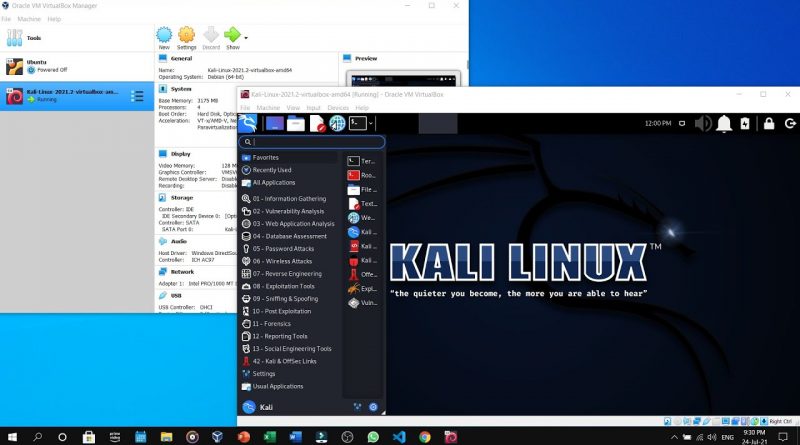Open 07 - Reverse Engineering category
This screenshot has height=445, width=800.
click(288, 274)
